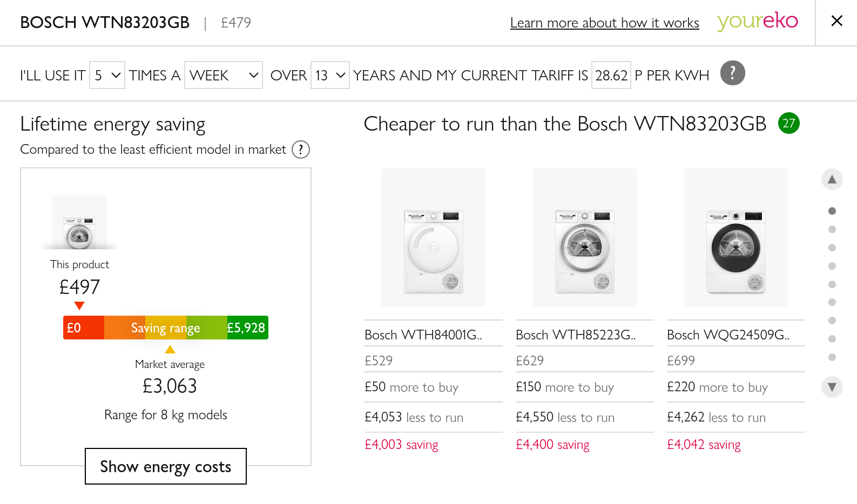Open Learn more about how it works link

[604, 23]
